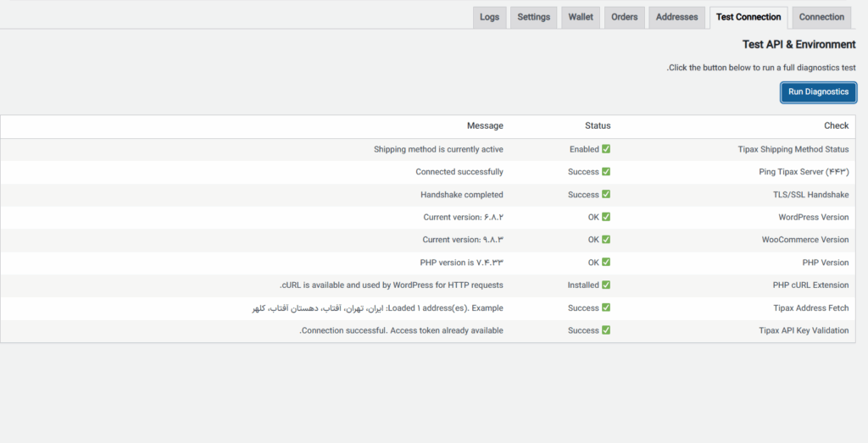Viewport: 868px width, 443px height.
Task: Open the Logs tab
Action: pos(489,17)
